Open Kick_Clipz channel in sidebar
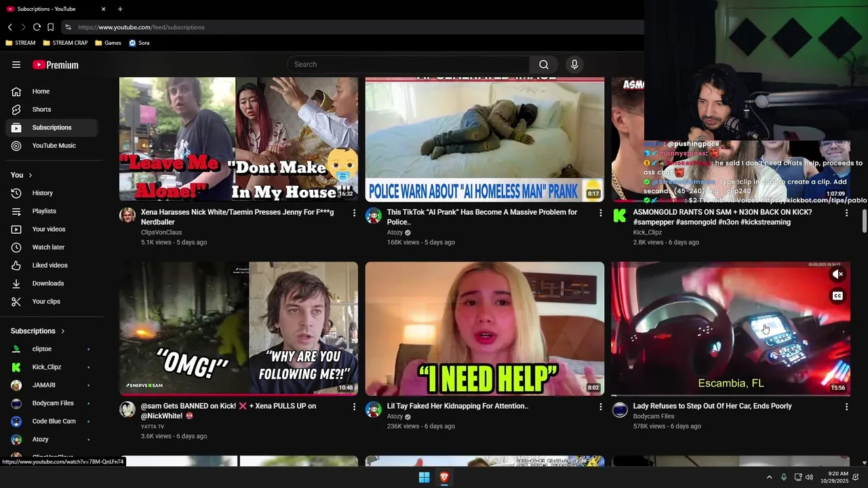Screen dimensions: 868x488 (x=52, y=367)
